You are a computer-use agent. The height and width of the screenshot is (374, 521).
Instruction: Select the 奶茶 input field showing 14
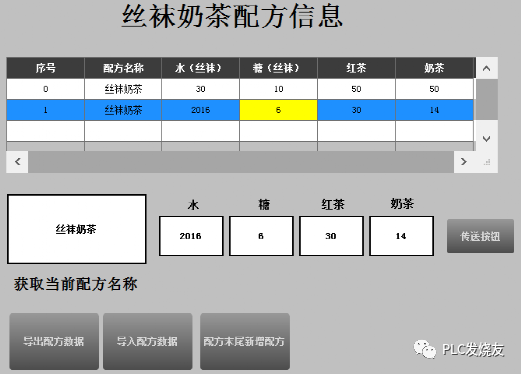[x=401, y=236]
